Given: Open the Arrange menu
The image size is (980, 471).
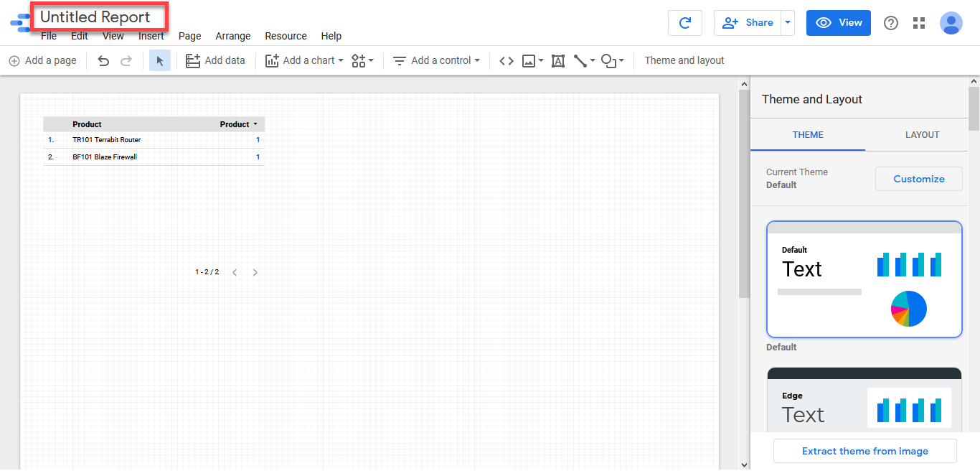Looking at the screenshot, I should coord(233,36).
